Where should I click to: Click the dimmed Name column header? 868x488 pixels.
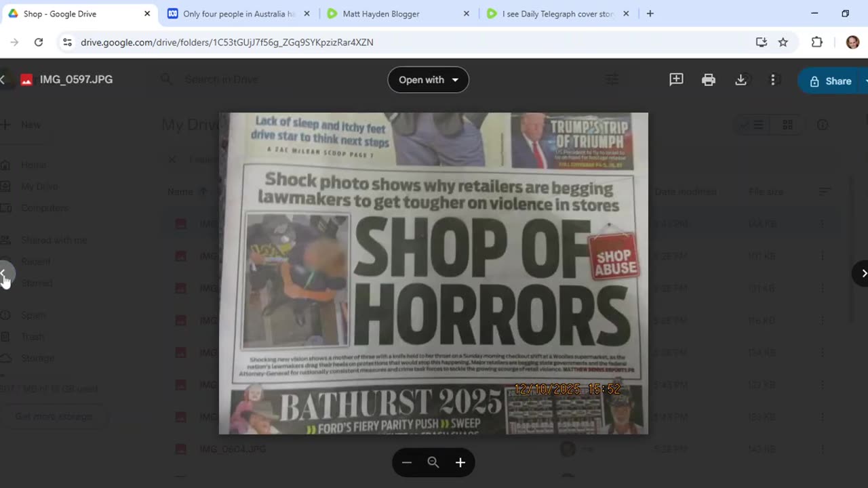(180, 192)
